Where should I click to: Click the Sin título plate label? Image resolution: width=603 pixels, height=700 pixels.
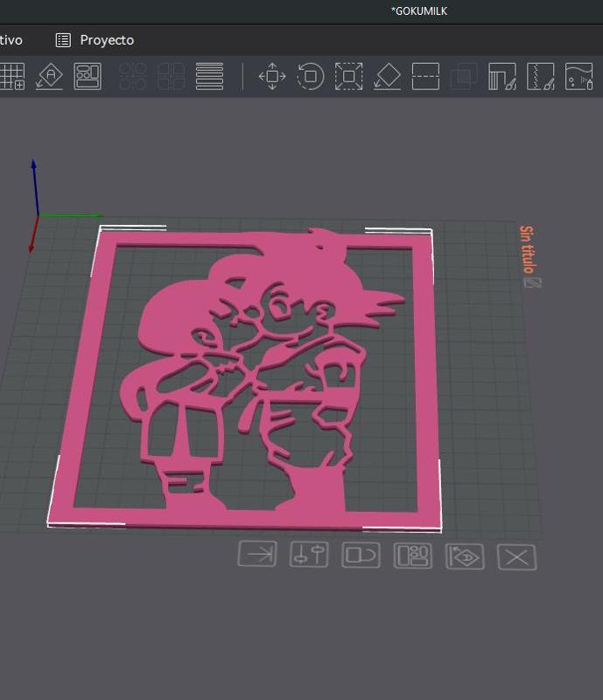pos(527,249)
